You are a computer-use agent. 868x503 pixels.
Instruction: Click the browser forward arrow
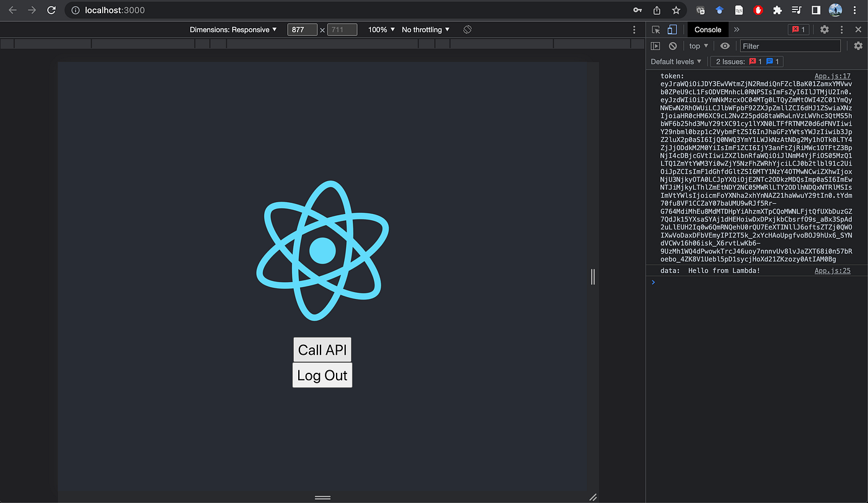click(32, 11)
